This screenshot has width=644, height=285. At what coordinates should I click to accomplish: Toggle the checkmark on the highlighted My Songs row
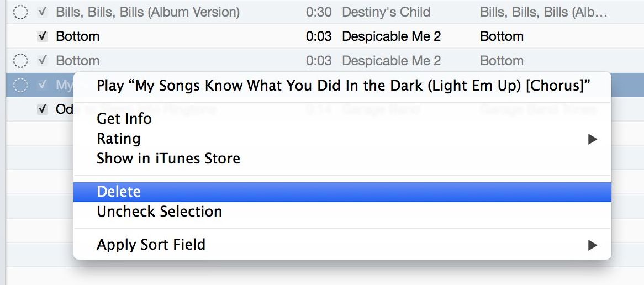point(42,85)
